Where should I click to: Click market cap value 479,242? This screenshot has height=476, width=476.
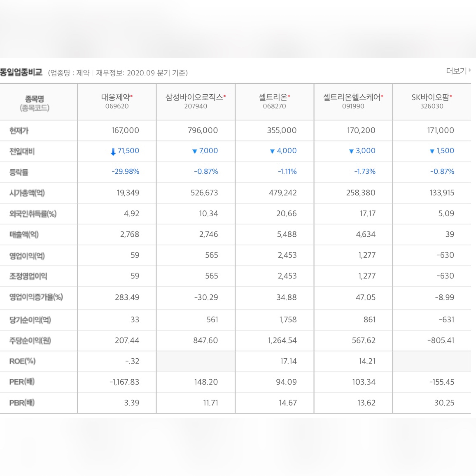[283, 193]
